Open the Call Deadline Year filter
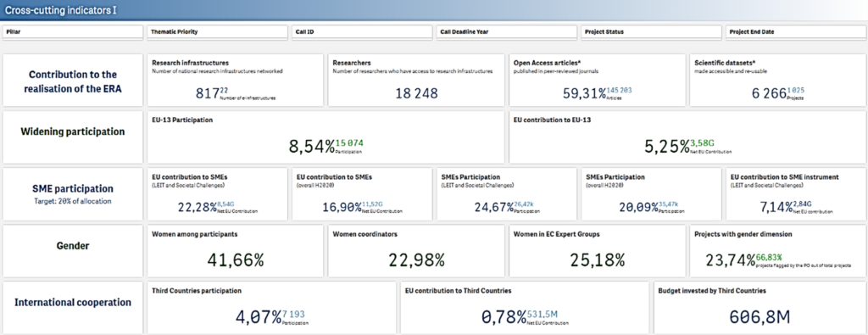 pos(507,32)
